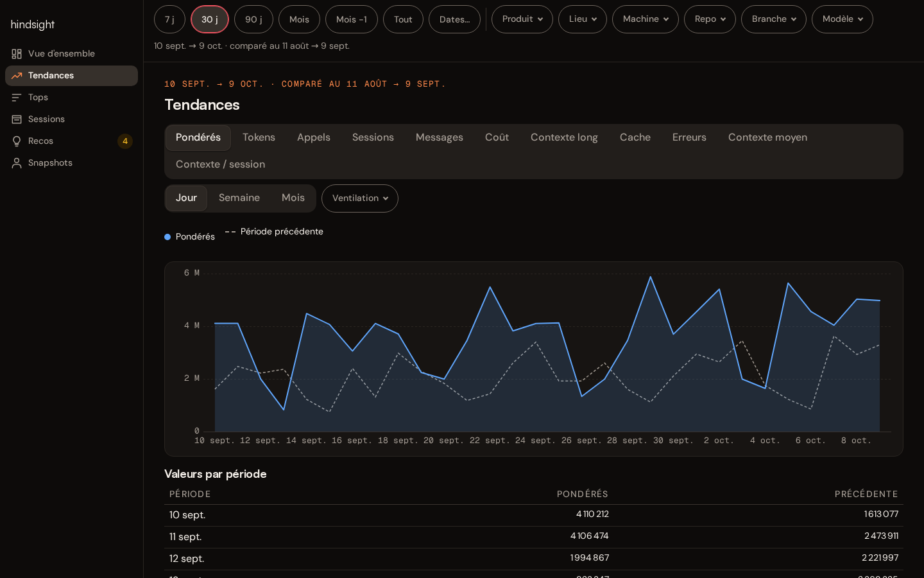Viewport: 924px width, 578px height.
Task: Set granularity to Jour
Action: point(186,198)
